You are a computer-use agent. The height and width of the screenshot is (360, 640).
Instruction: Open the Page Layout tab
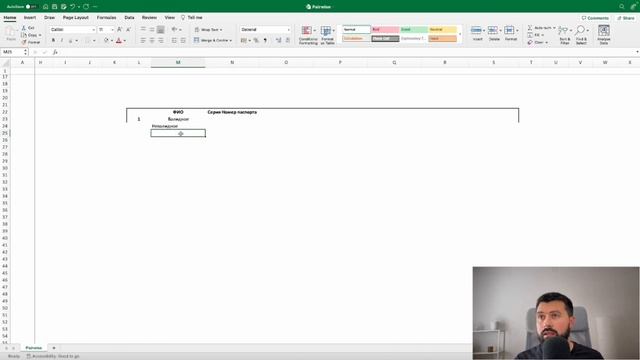click(x=76, y=18)
